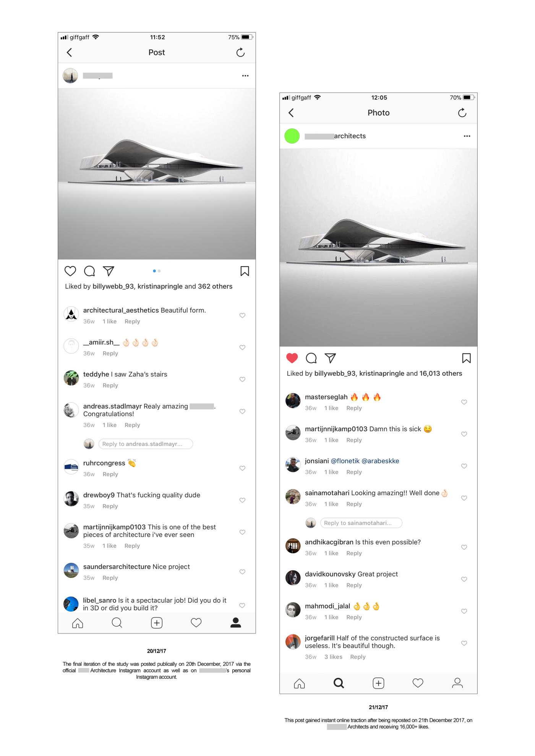Click the Reply to andreas.stadlmayr input field
This screenshot has width=535, height=756.
point(146,444)
